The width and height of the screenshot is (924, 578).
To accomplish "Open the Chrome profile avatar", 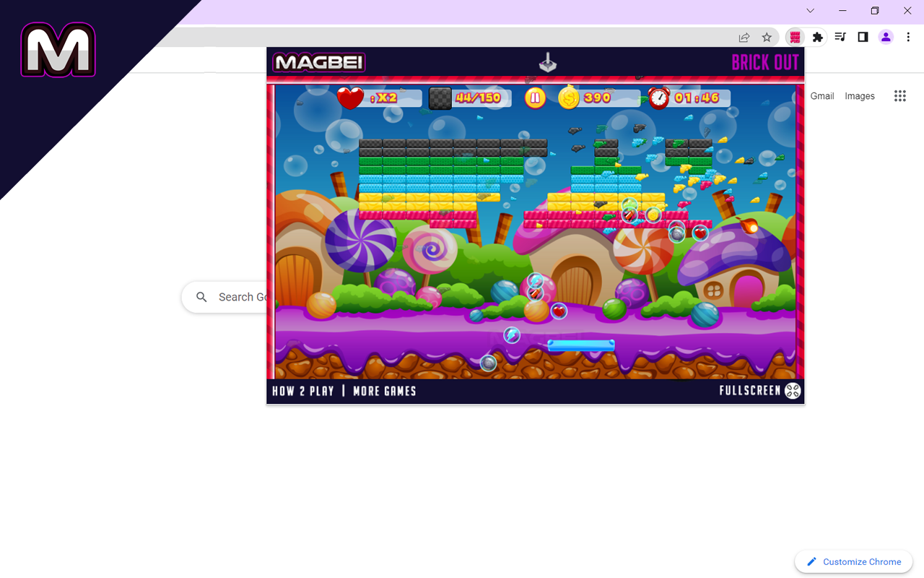I will [886, 38].
